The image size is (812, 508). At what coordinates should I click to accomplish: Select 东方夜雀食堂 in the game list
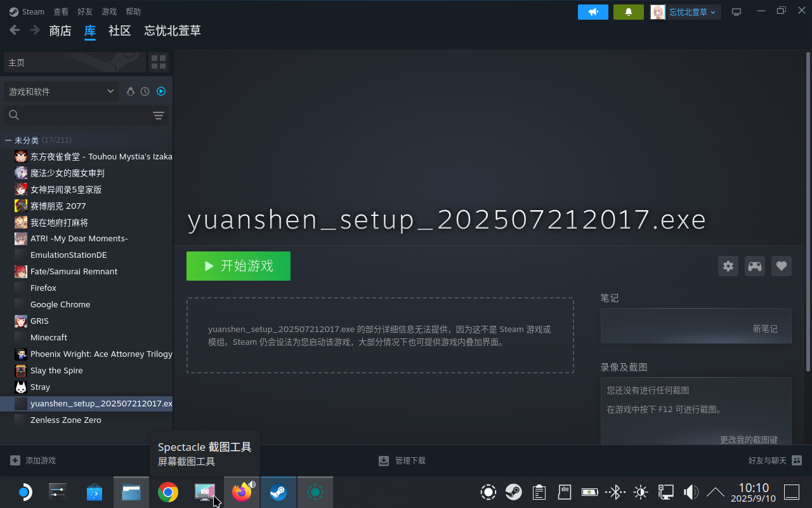[x=88, y=156]
